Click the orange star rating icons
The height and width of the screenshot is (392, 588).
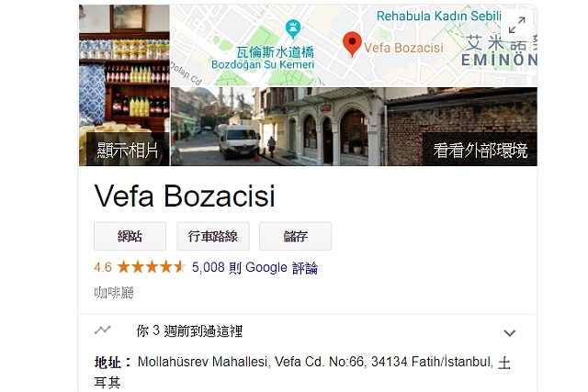coord(152,267)
